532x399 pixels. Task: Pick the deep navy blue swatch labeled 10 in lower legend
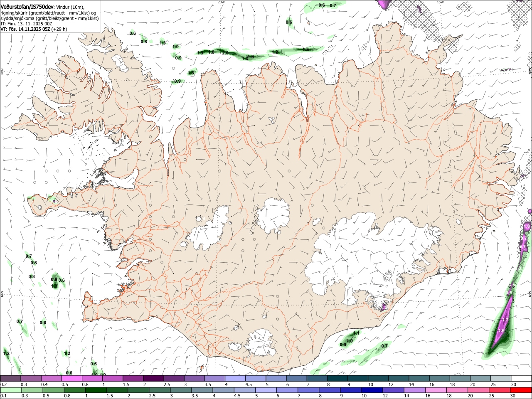click(x=372, y=390)
